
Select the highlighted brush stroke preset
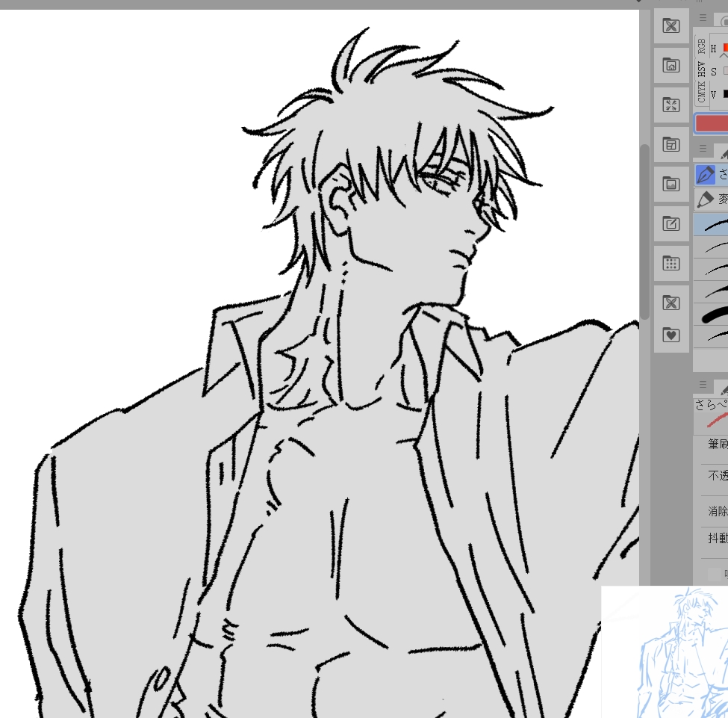pos(711,224)
